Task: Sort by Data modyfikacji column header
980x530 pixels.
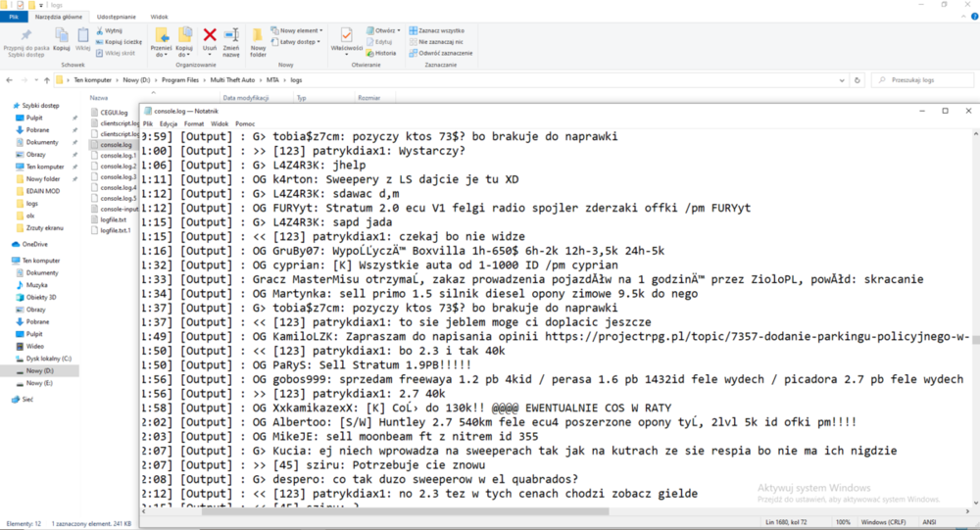Action: (246, 98)
